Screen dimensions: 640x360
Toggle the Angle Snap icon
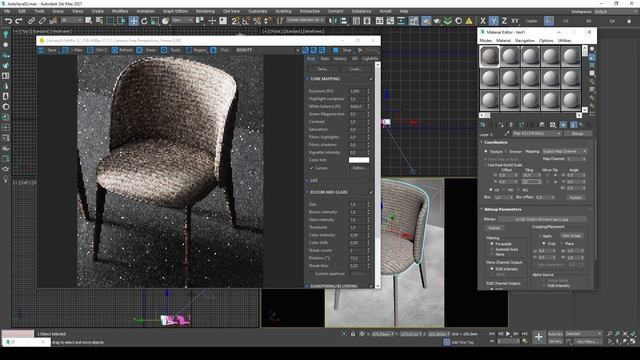(x=246, y=21)
